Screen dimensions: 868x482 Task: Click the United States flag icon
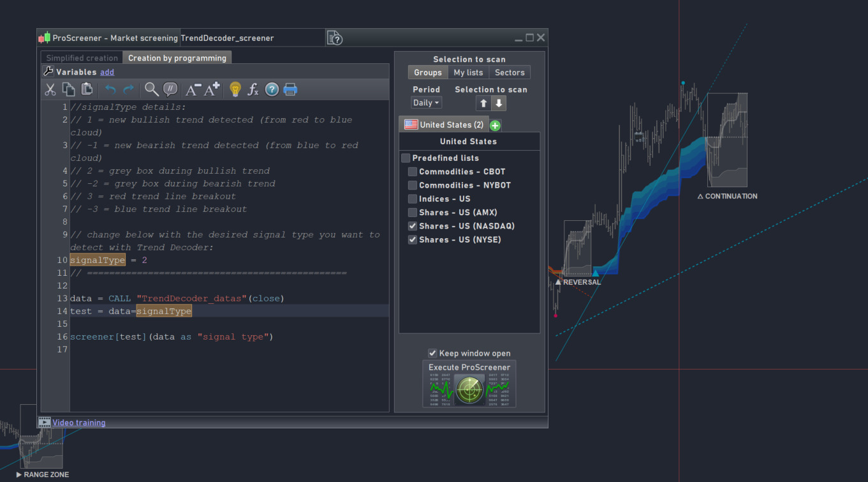[411, 124]
